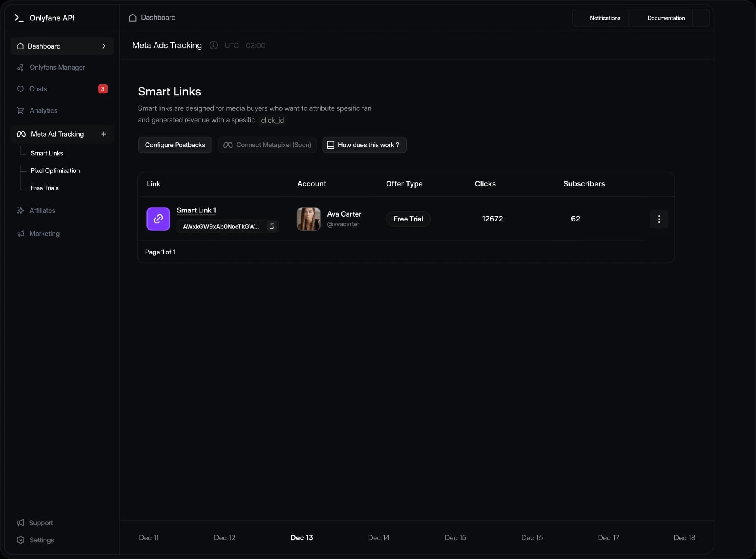Viewport: 756px width, 559px height.
Task: Click the How does this work? button
Action: coord(364,145)
